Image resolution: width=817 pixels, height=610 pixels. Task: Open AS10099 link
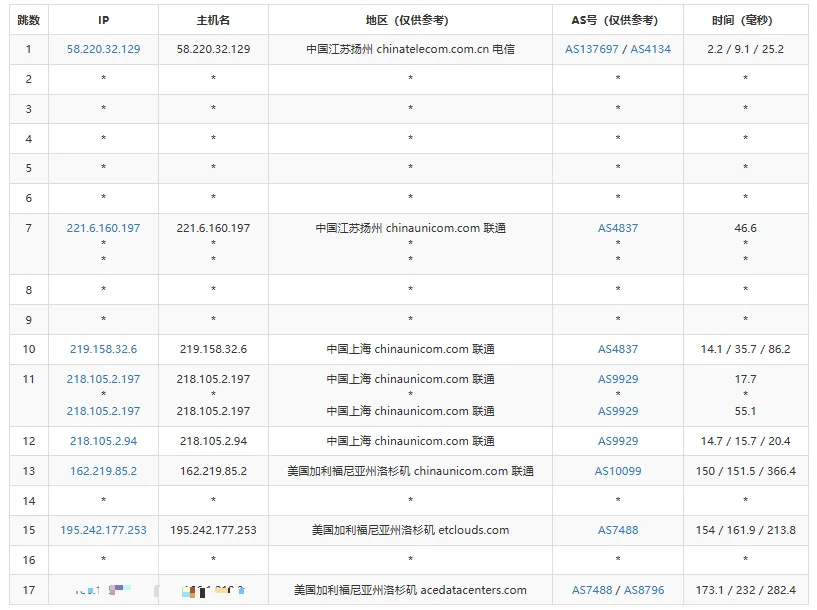[x=617, y=471]
